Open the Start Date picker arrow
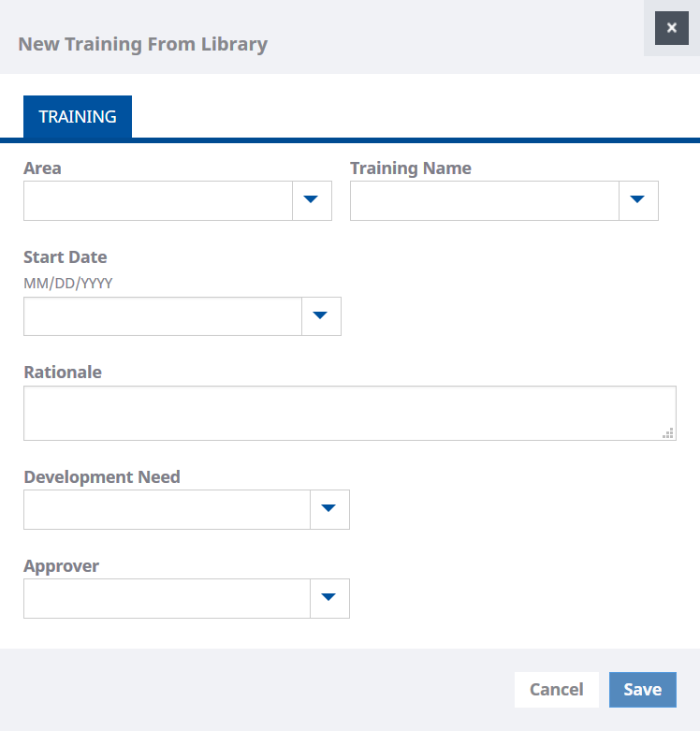This screenshot has height=731, width=700. [321, 316]
